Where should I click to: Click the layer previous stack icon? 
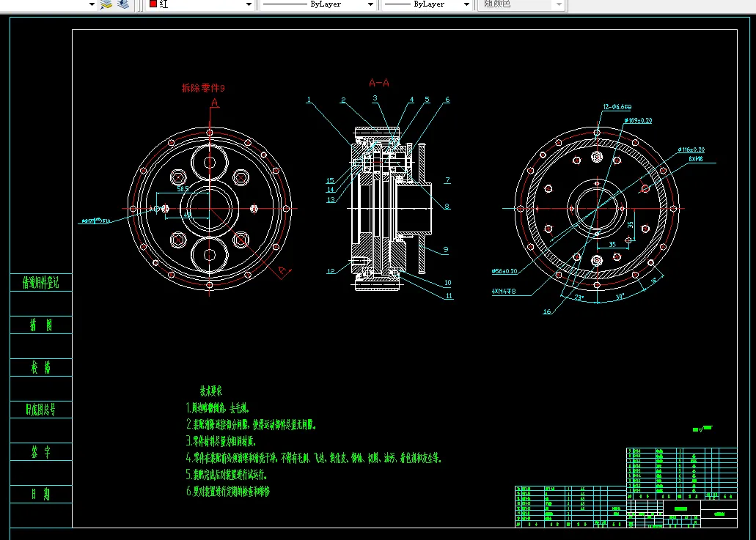pos(106,4)
